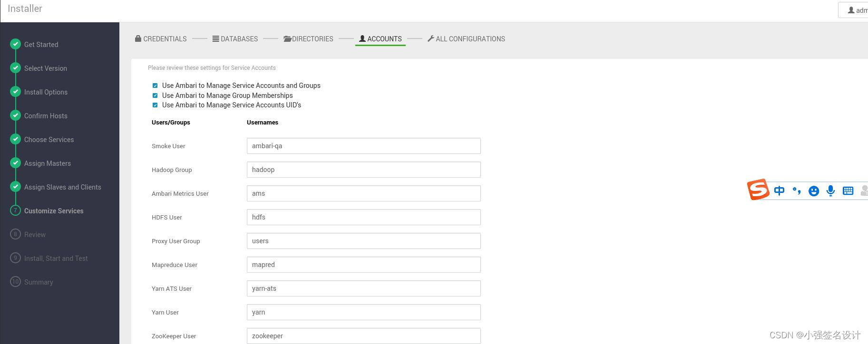Click the Hadoop Group username field

coord(364,170)
